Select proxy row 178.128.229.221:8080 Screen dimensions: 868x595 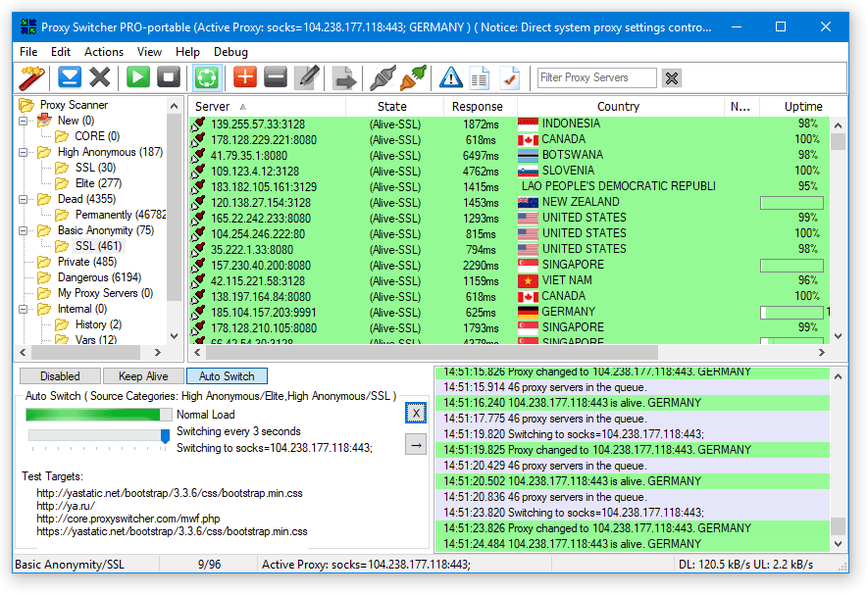(509, 140)
